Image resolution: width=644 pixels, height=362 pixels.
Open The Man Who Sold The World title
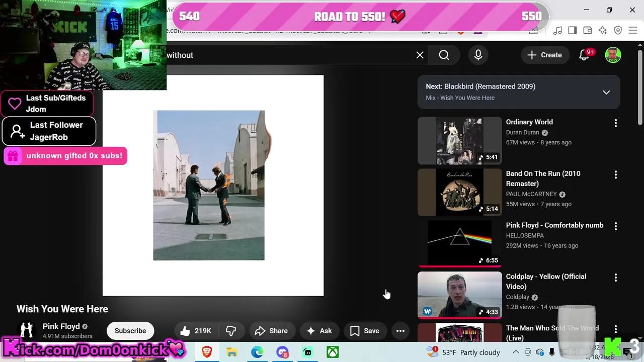(x=552, y=333)
